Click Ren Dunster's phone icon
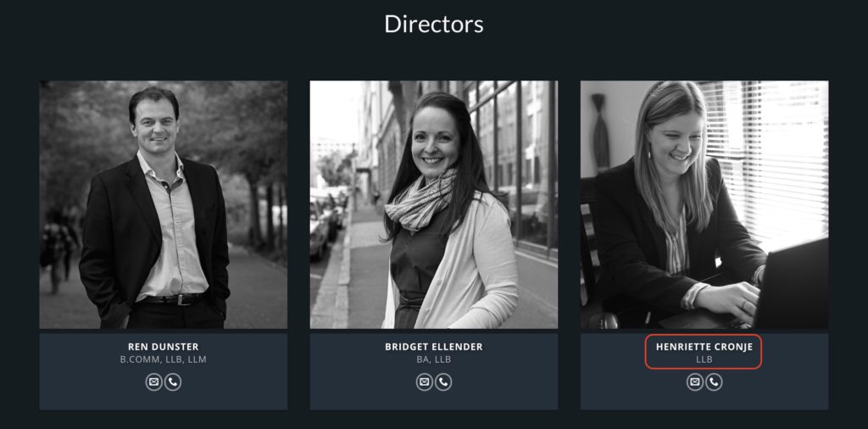This screenshot has width=868, height=429. point(173,382)
